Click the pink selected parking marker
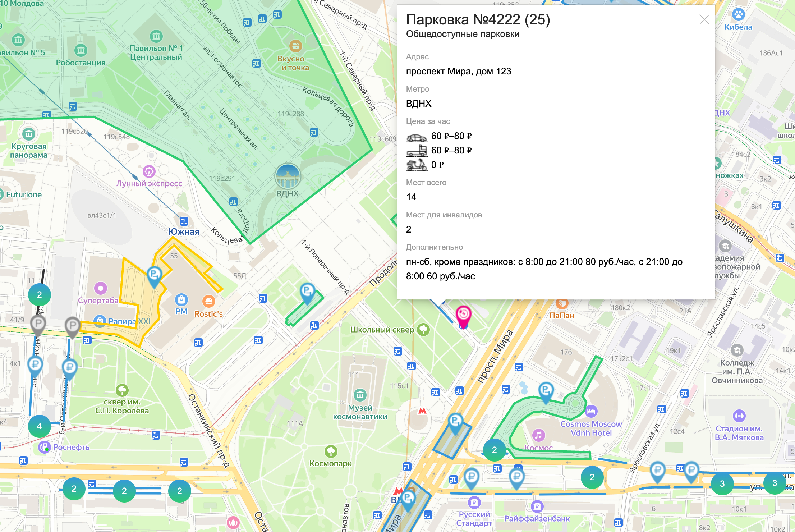 (463, 315)
